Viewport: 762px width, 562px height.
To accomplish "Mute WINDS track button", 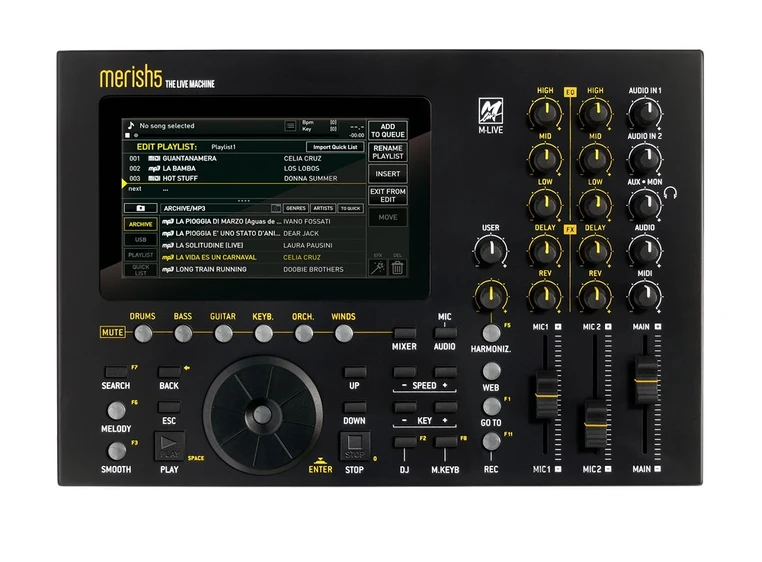I will coord(344,334).
